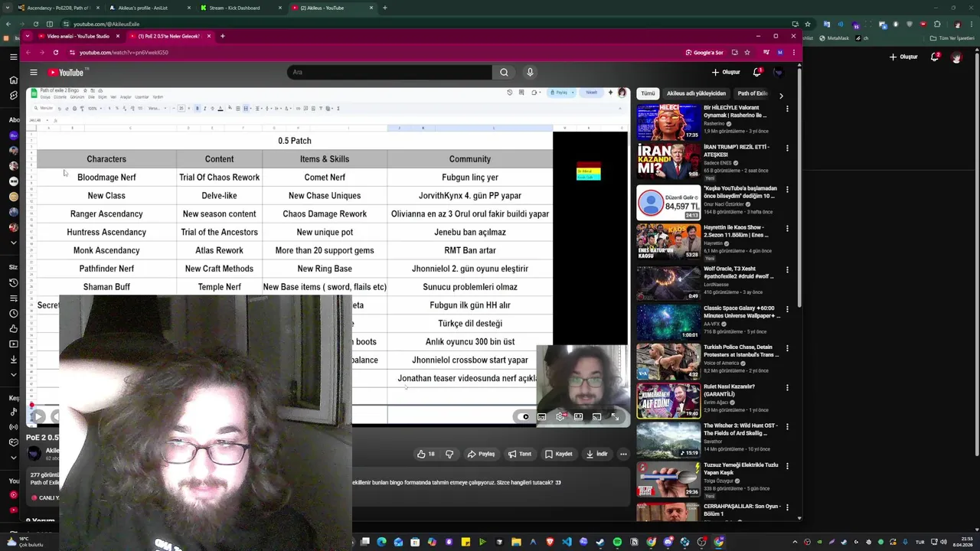The height and width of the screenshot is (551, 980).
Task: Click the Oluştur button in the front window
Action: [726, 72]
